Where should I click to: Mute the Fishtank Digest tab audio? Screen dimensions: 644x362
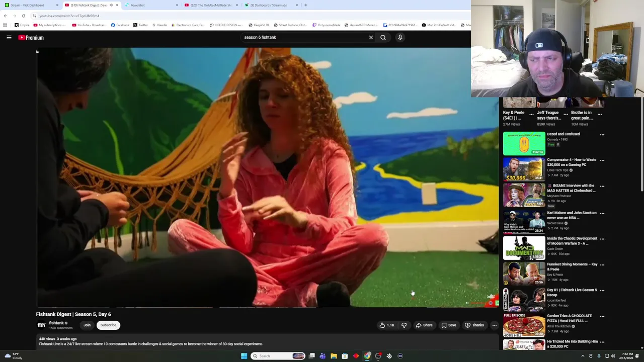(x=111, y=5)
